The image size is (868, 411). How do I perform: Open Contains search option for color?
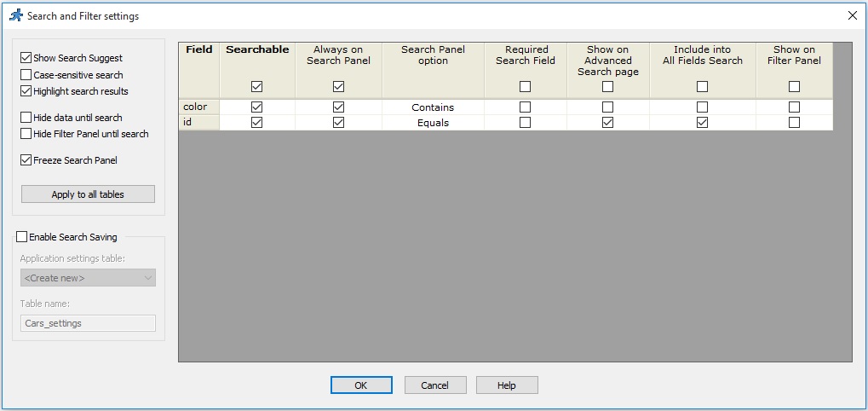433,107
